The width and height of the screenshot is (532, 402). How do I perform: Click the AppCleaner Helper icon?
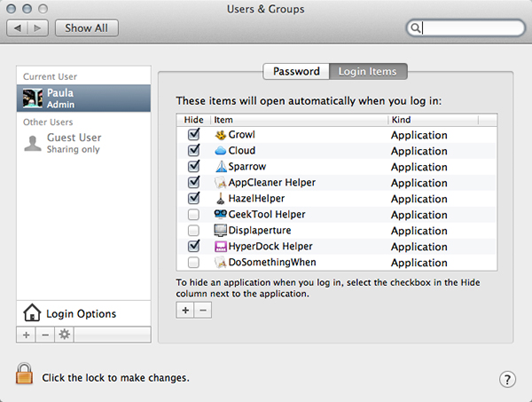[220, 182]
